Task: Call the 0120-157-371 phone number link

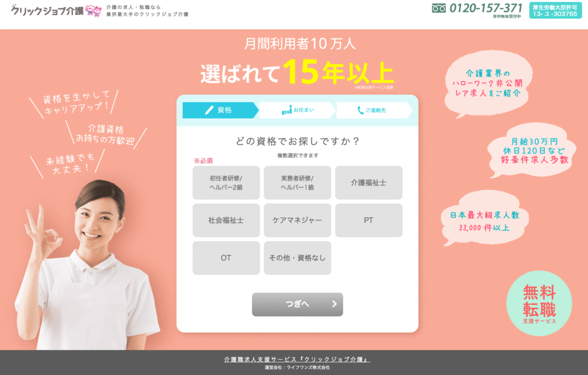Action: coord(485,8)
